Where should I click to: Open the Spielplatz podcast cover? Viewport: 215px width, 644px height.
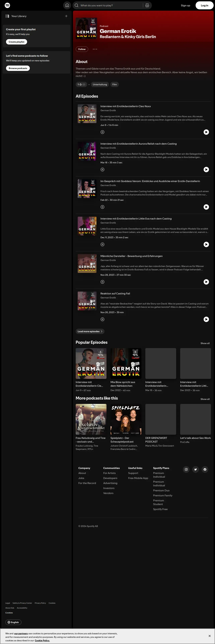point(126,419)
